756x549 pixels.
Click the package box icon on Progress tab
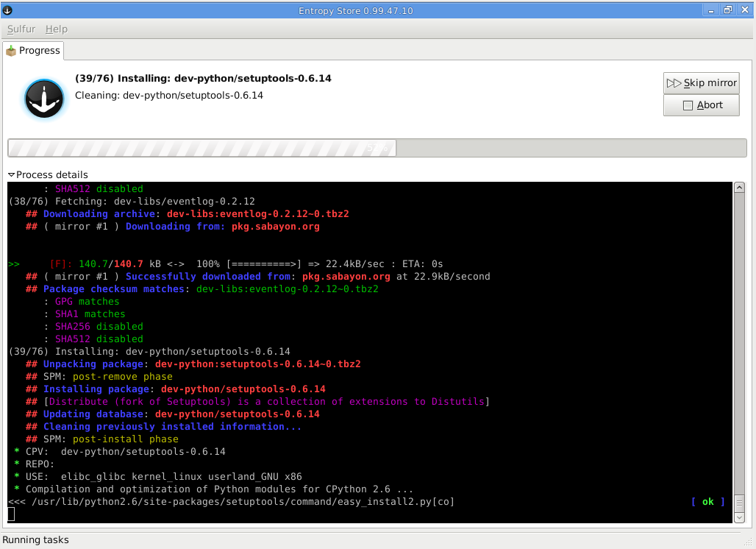coord(11,51)
